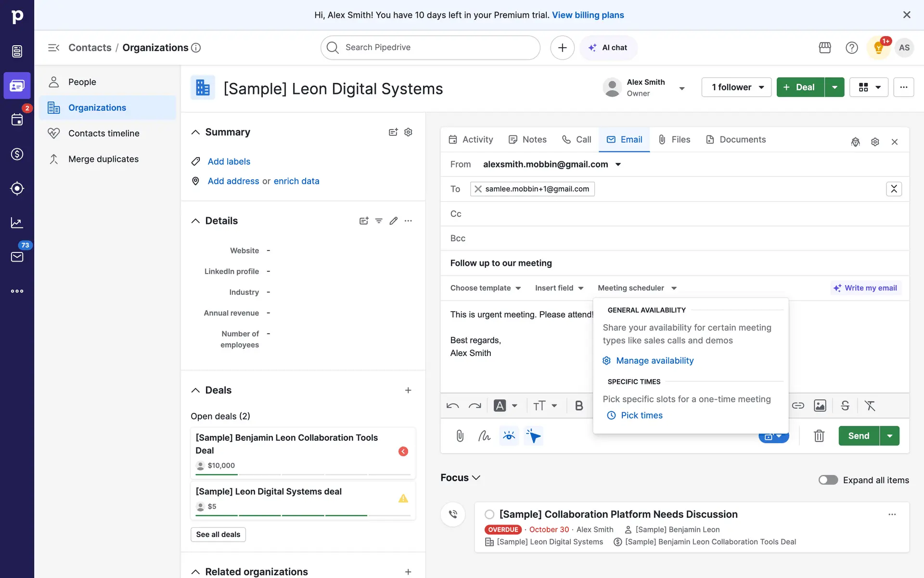Delete the email draft with trash icon
The width and height of the screenshot is (924, 578).
819,436
